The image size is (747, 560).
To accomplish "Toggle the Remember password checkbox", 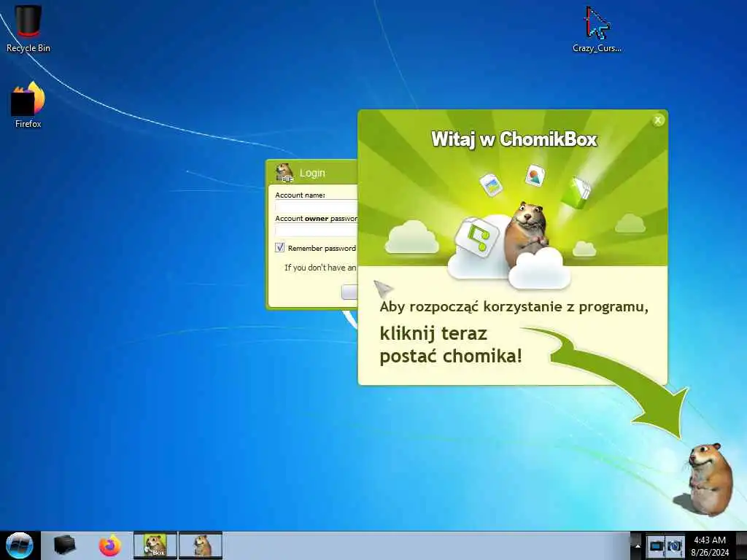I will (x=279, y=248).
